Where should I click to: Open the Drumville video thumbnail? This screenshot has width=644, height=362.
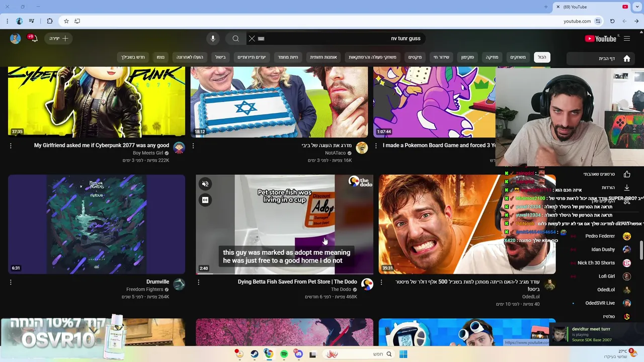point(97,224)
